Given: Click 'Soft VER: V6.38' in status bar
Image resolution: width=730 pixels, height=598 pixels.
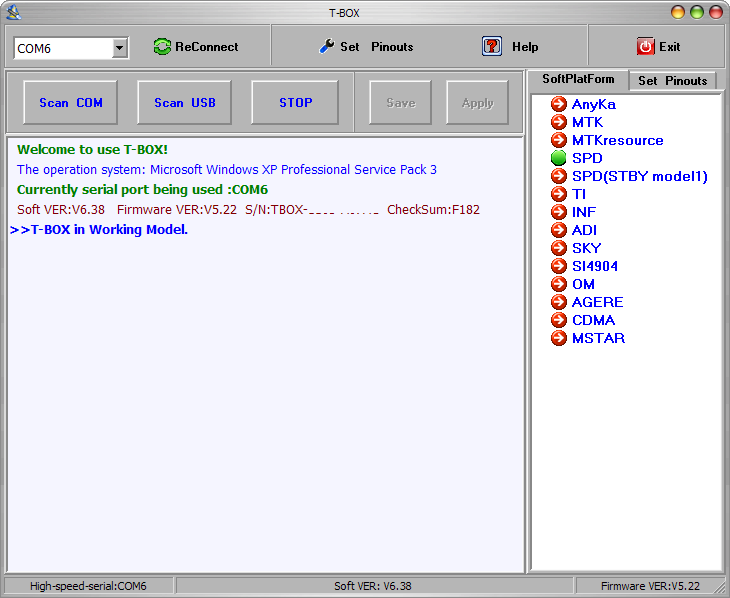Looking at the screenshot, I should coord(372,586).
